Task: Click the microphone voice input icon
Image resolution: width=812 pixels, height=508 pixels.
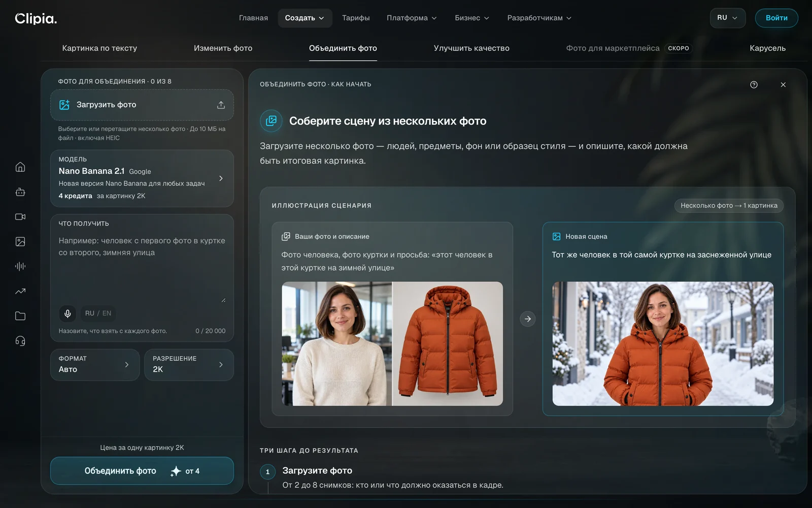Action: [x=67, y=313]
